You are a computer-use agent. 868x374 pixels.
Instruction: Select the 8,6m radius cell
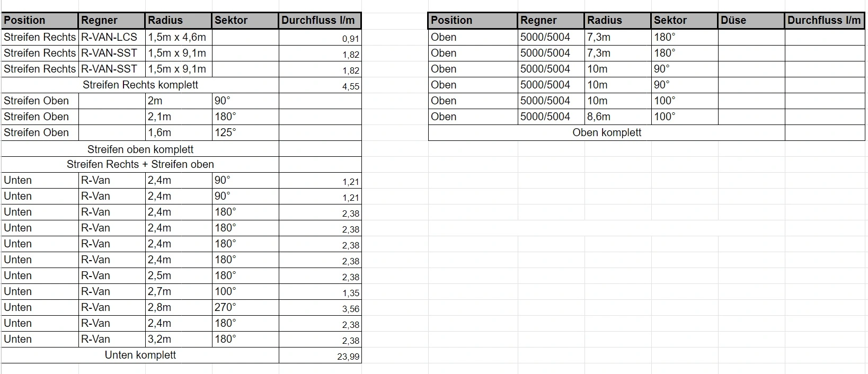coord(618,117)
